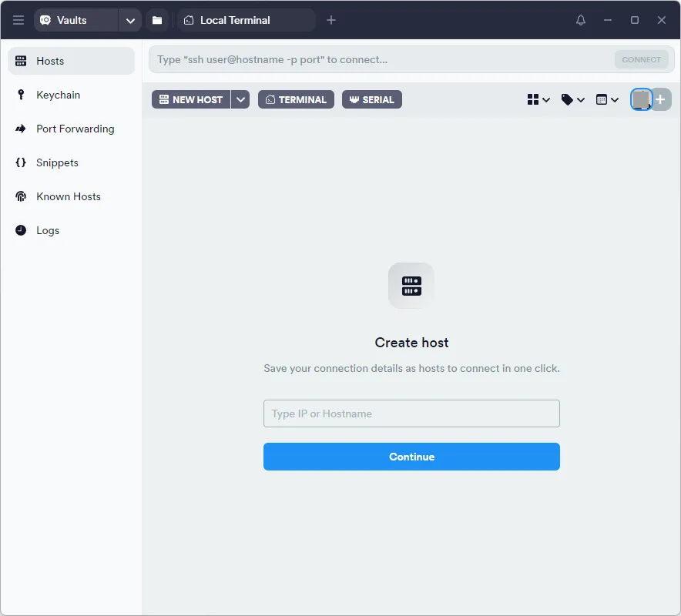The width and height of the screenshot is (681, 616).
Task: Open the tag filter dropdown
Action: coord(573,100)
